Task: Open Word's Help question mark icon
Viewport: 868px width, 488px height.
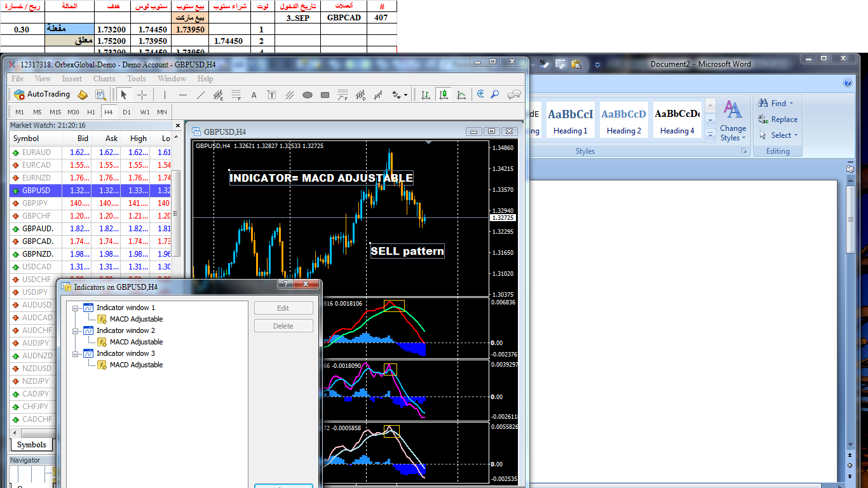Action: pyautogui.click(x=847, y=83)
